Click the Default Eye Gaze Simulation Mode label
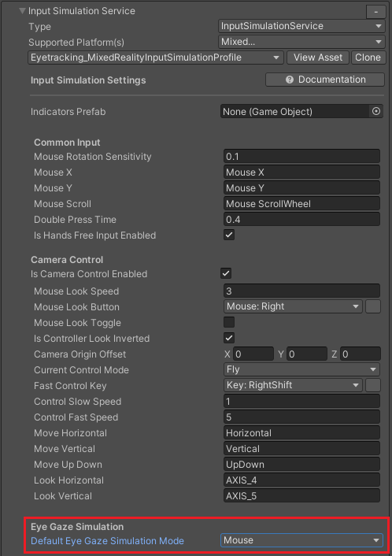The image size is (392, 556). coord(107,541)
